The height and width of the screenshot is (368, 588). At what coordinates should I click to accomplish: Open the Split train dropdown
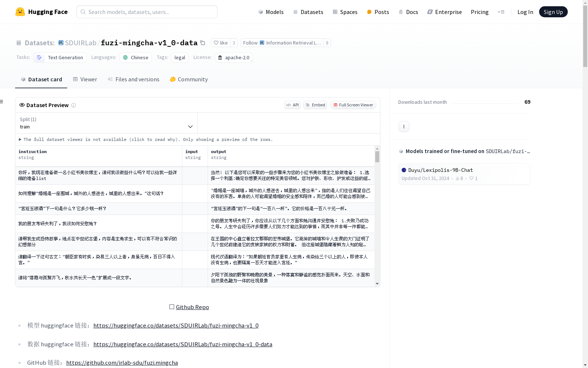click(x=106, y=123)
